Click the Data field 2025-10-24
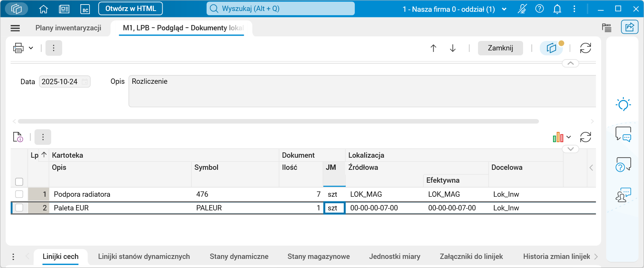Screen dimensions: 644x268 (65, 81)
